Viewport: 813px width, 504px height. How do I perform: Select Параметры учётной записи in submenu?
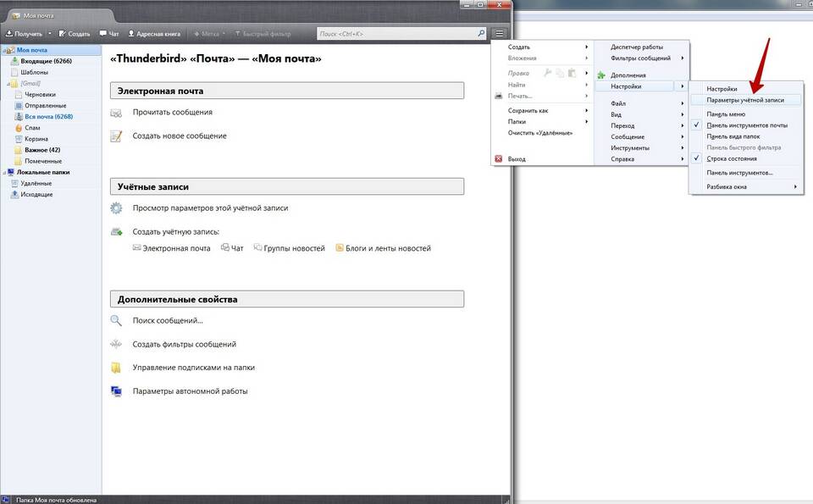(745, 100)
